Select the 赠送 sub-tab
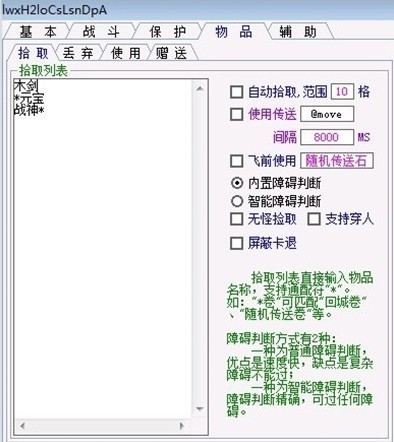 [172, 53]
